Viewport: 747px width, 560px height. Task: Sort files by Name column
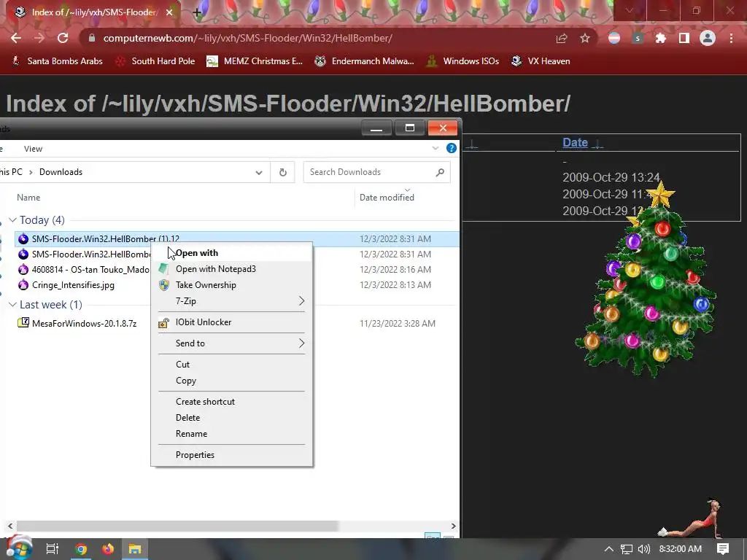pos(28,197)
